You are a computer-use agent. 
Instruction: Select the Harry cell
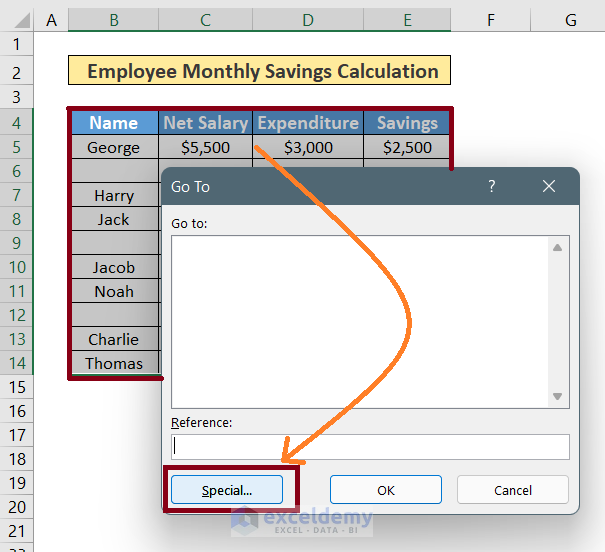pyautogui.click(x=115, y=195)
